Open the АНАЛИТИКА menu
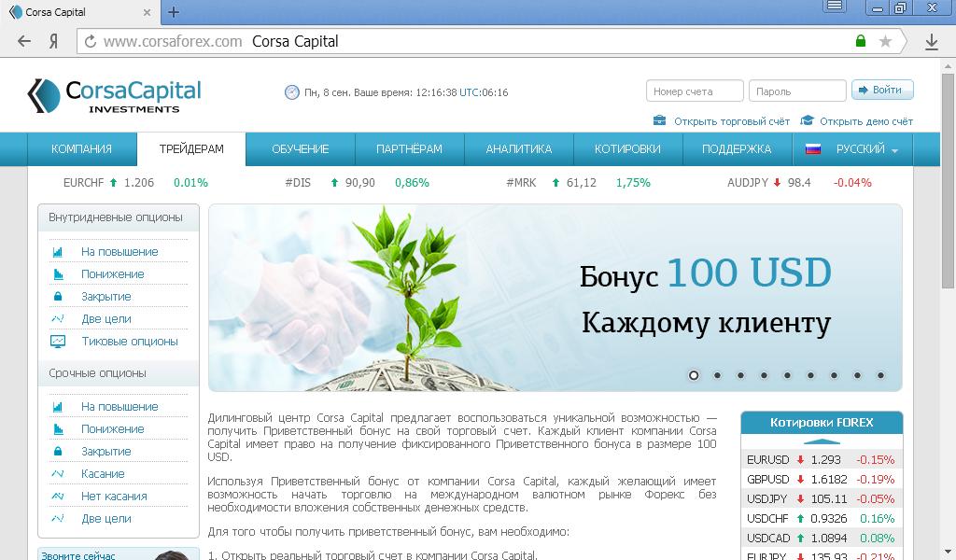This screenshot has width=956, height=560. [x=519, y=148]
